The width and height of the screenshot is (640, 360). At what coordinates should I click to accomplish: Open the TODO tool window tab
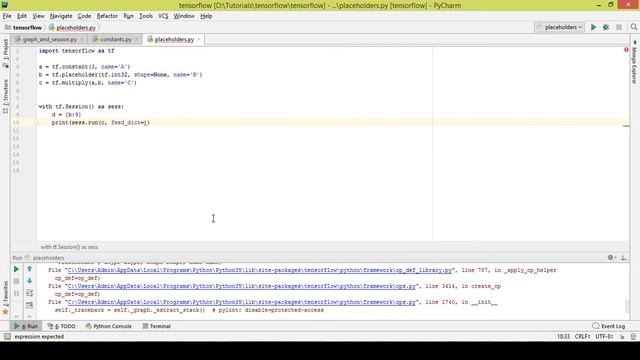pos(62,326)
